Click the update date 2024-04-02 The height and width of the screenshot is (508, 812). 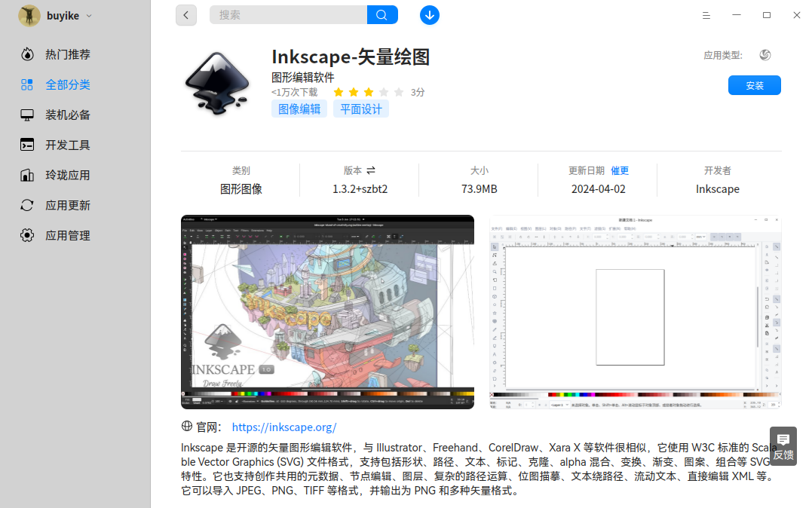[598, 189]
